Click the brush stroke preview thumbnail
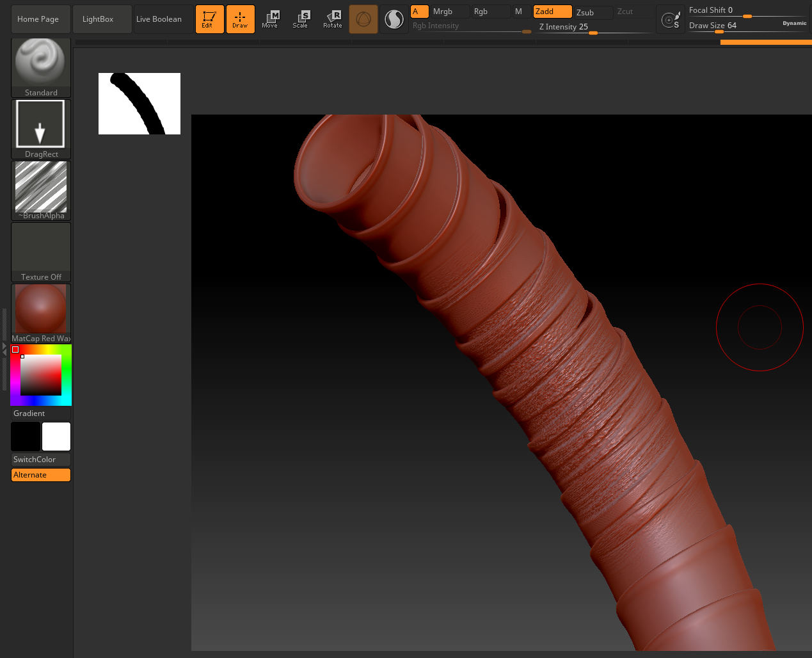812x658 pixels. click(139, 104)
